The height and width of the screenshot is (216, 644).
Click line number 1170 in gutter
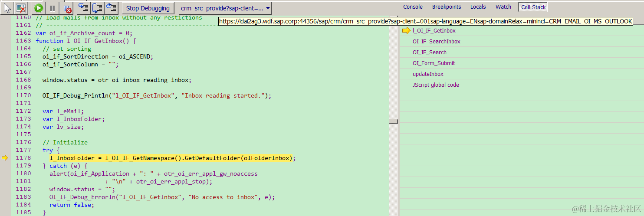[23, 95]
